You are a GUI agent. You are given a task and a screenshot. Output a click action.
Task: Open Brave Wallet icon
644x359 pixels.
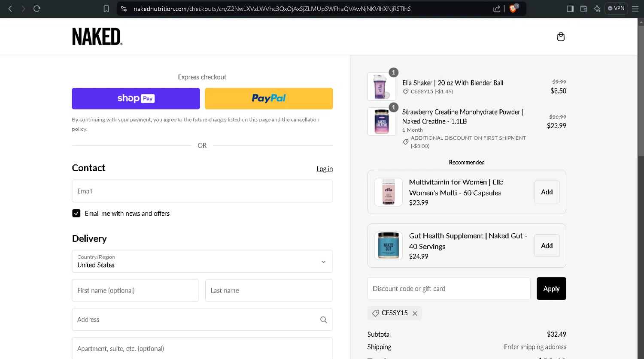[583, 9]
